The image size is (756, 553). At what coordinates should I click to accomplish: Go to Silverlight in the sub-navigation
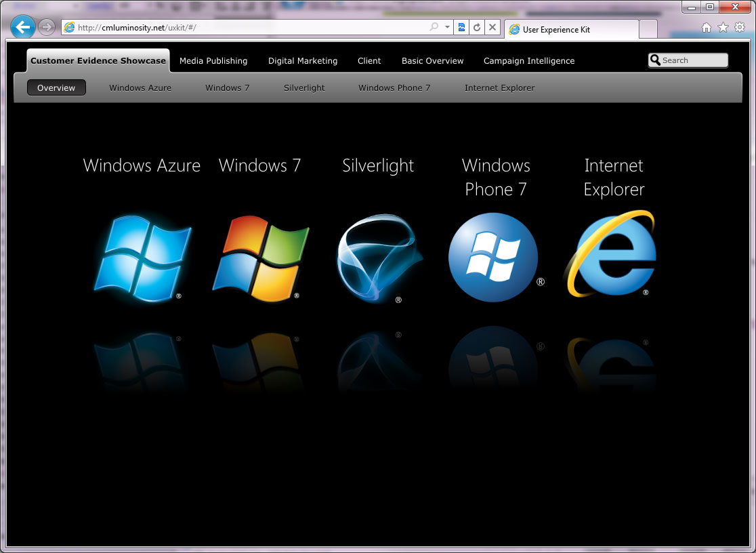click(x=304, y=88)
